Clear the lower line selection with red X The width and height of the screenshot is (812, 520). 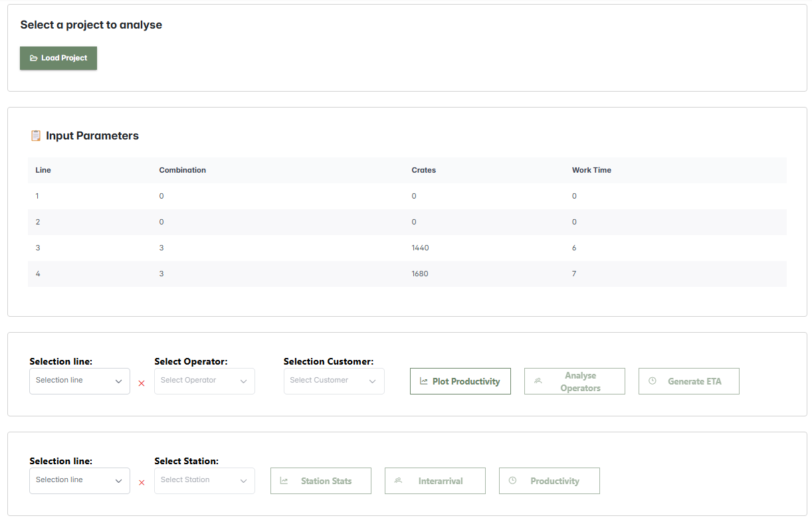point(142,483)
